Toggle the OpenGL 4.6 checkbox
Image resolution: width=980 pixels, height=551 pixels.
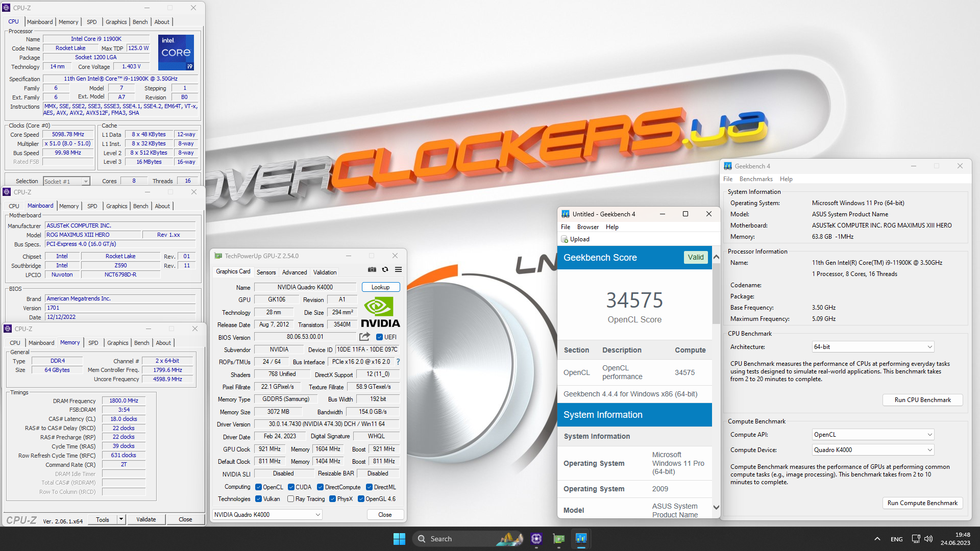point(361,499)
